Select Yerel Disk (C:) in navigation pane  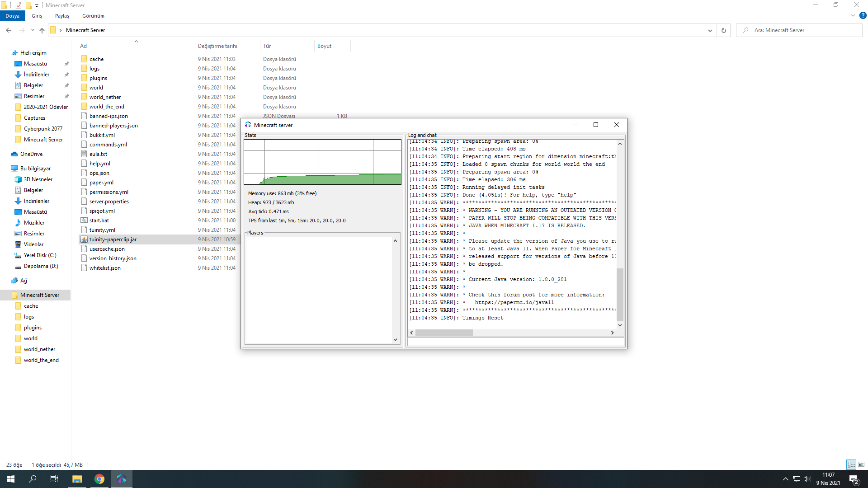point(40,255)
